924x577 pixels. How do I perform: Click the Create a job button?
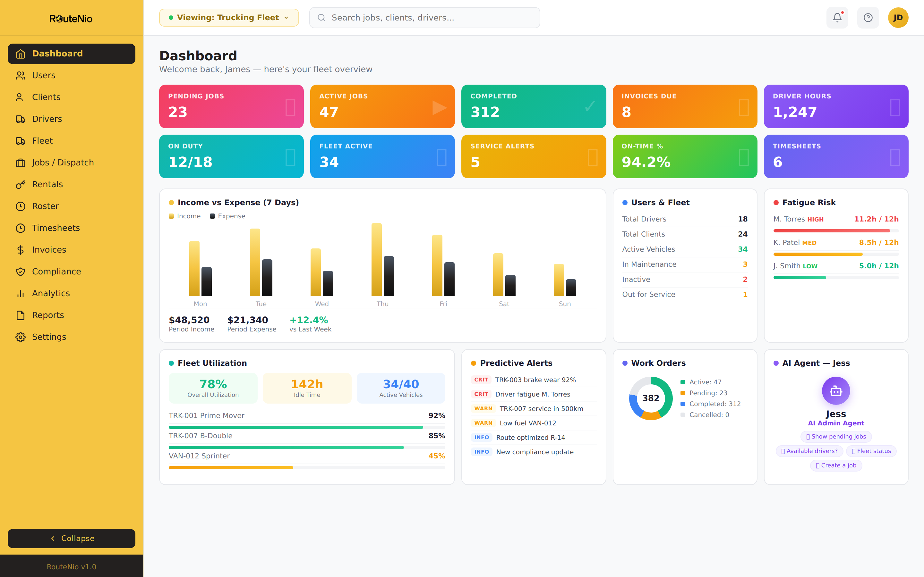click(836, 465)
